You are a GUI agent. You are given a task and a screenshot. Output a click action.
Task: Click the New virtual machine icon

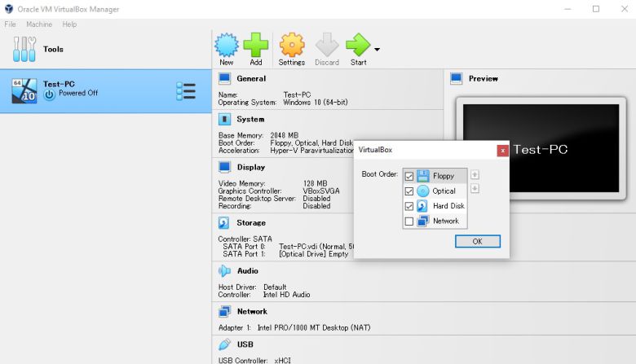(x=227, y=47)
